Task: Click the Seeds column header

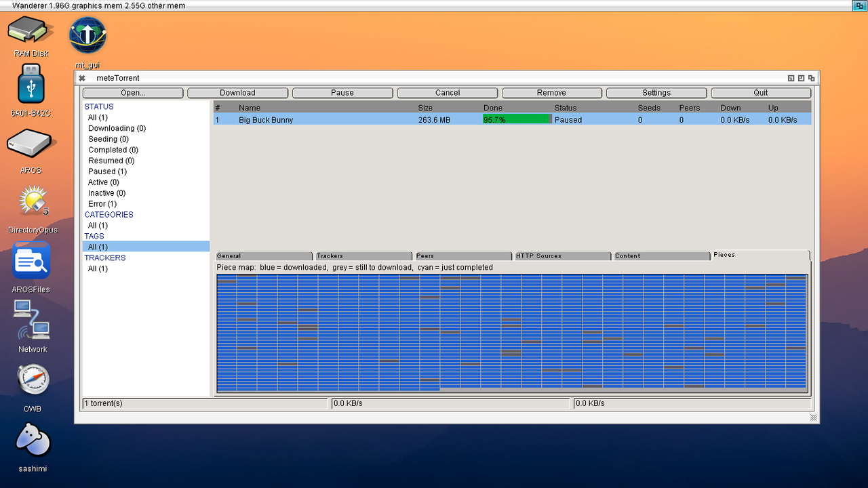Action: [649, 108]
